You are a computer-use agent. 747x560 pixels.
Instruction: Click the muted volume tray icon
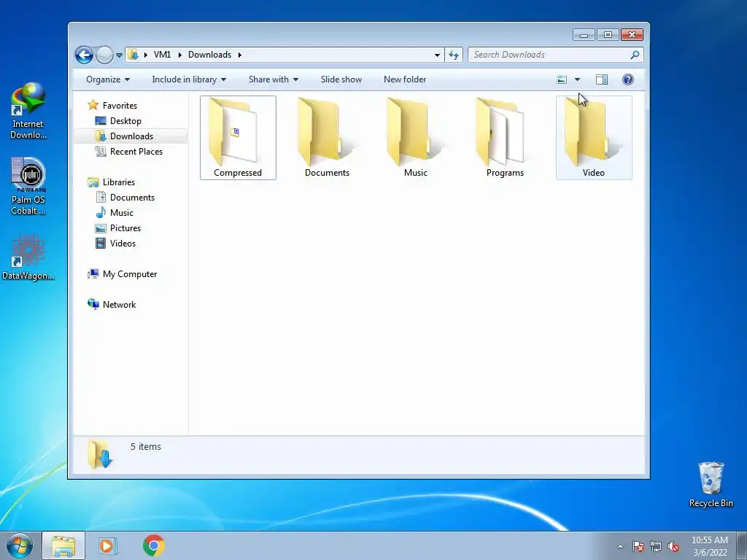coord(673,546)
